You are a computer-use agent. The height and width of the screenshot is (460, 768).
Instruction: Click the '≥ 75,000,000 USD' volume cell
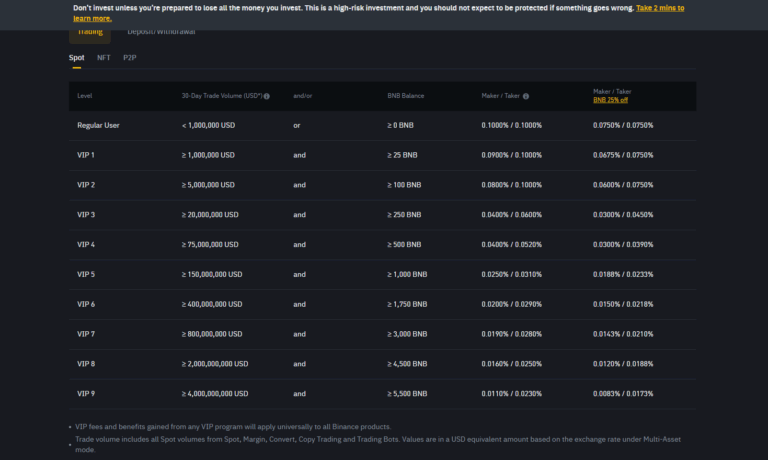(210, 245)
